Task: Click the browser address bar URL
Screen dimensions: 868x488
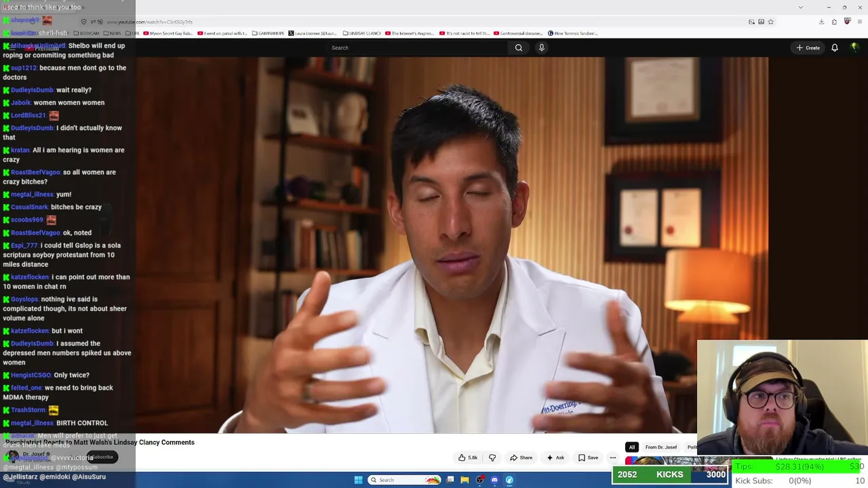Action: (149, 22)
